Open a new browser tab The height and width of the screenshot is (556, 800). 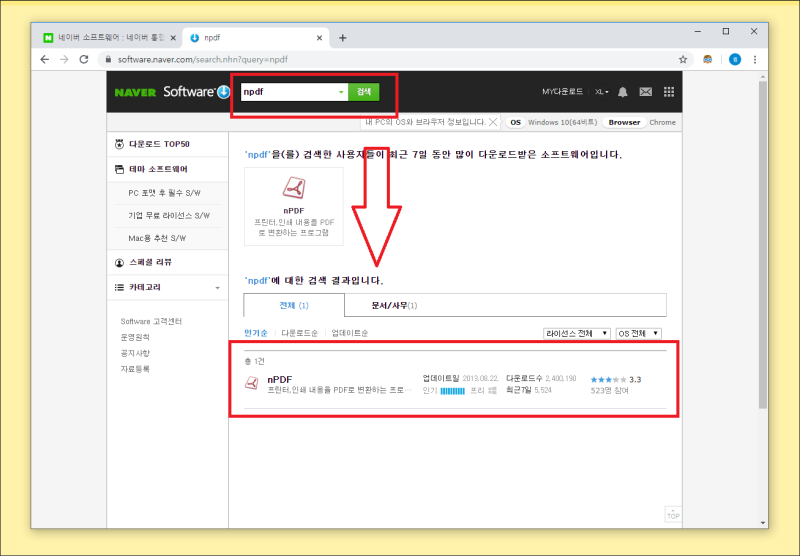(342, 38)
